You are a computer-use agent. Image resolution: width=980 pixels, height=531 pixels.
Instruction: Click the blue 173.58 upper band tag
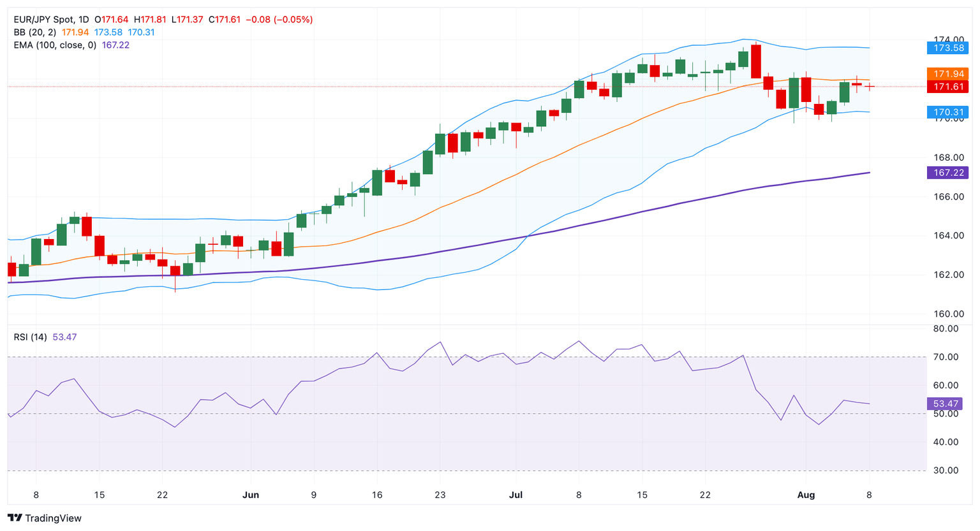pos(947,48)
